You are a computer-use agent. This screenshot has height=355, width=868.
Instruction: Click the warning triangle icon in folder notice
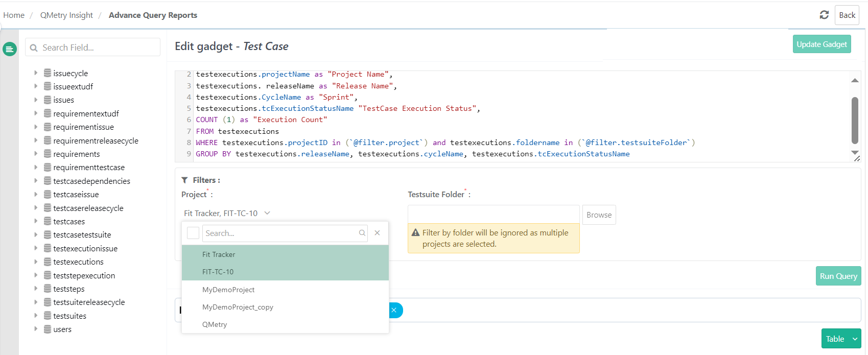[x=416, y=232]
